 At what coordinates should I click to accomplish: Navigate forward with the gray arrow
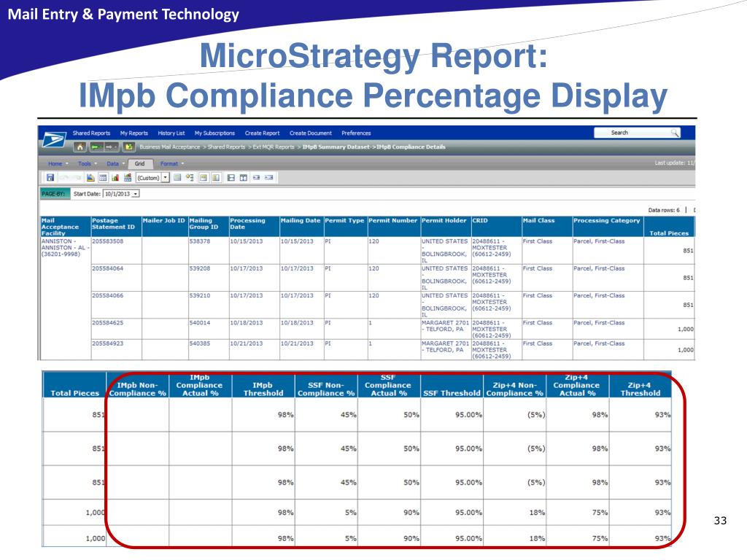click(x=112, y=147)
